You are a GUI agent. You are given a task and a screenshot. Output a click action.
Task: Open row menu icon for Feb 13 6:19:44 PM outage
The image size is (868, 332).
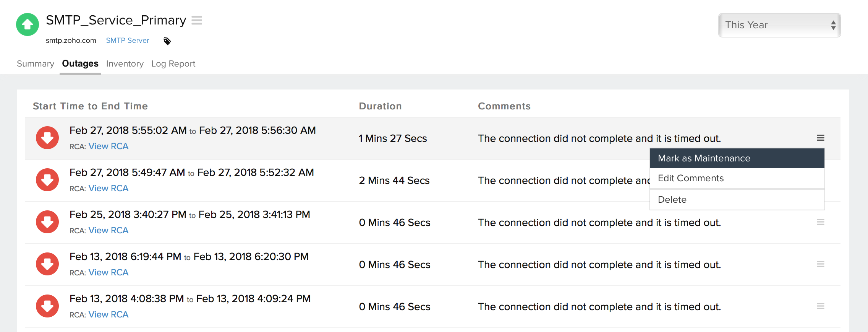tap(820, 264)
